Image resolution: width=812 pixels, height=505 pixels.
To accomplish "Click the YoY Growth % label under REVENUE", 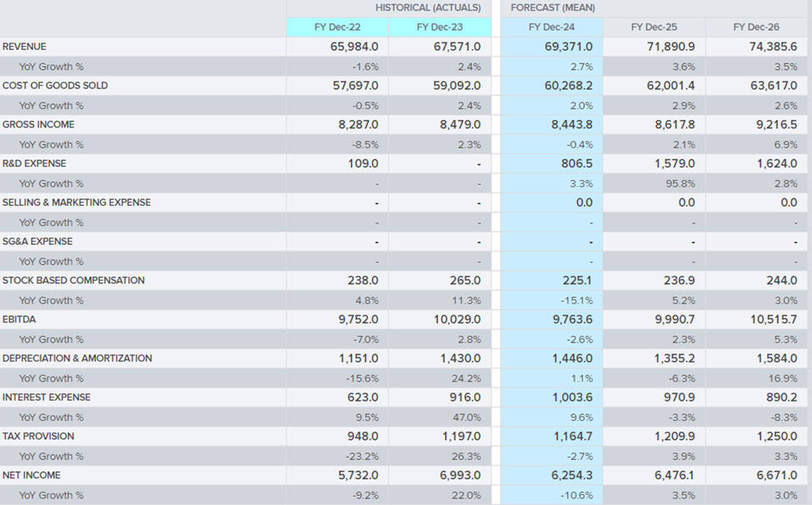I will 51,67.
